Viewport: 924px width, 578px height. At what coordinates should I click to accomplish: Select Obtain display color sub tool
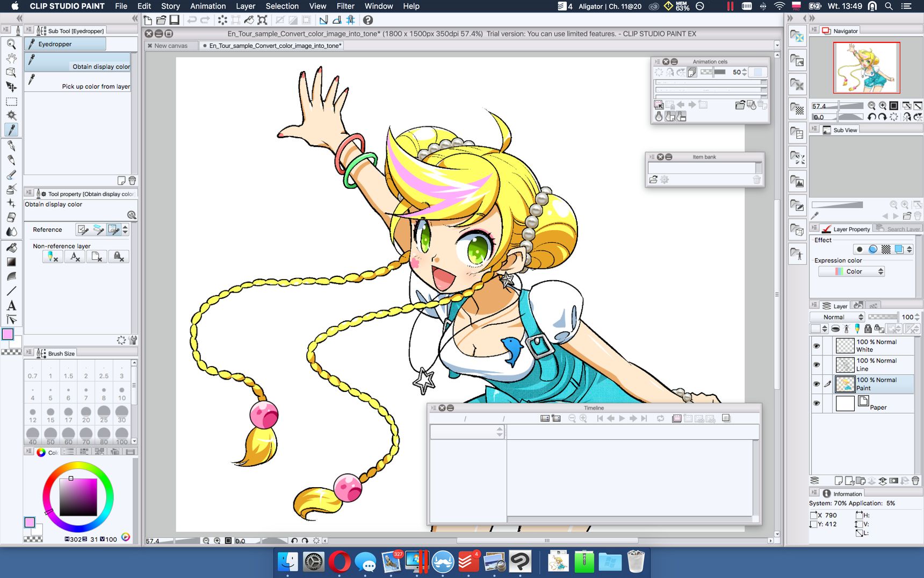tap(78, 62)
